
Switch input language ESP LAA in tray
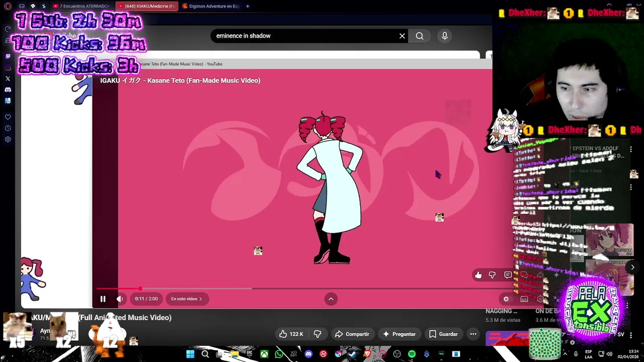click(x=588, y=354)
